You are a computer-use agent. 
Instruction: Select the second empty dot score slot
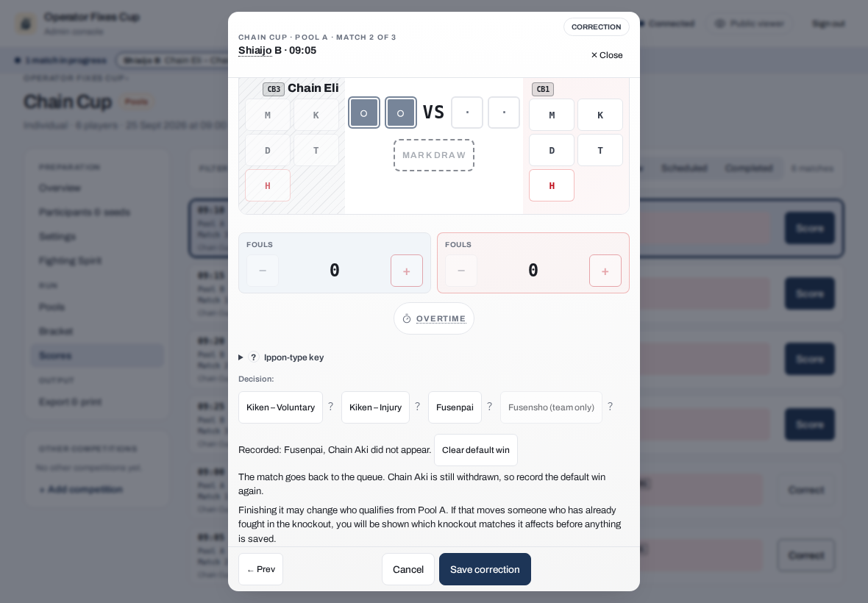coord(504,113)
